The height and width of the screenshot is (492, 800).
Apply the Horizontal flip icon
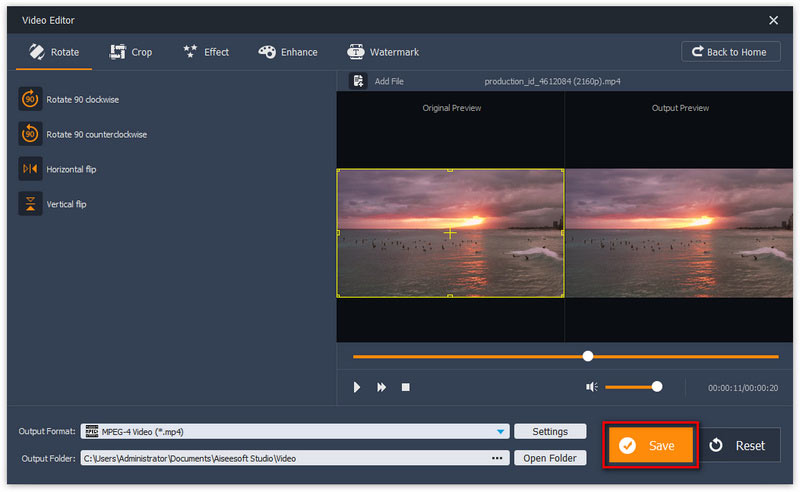tap(30, 169)
